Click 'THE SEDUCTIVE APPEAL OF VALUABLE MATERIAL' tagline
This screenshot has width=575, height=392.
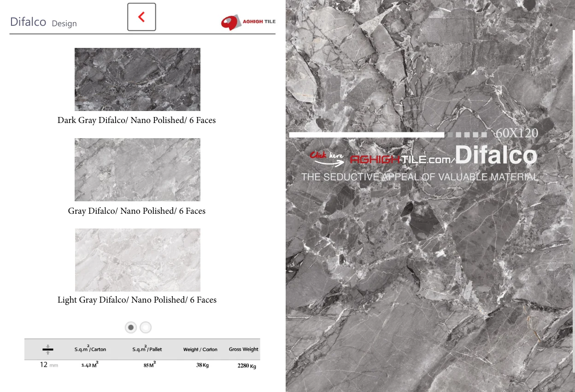pyautogui.click(x=419, y=177)
